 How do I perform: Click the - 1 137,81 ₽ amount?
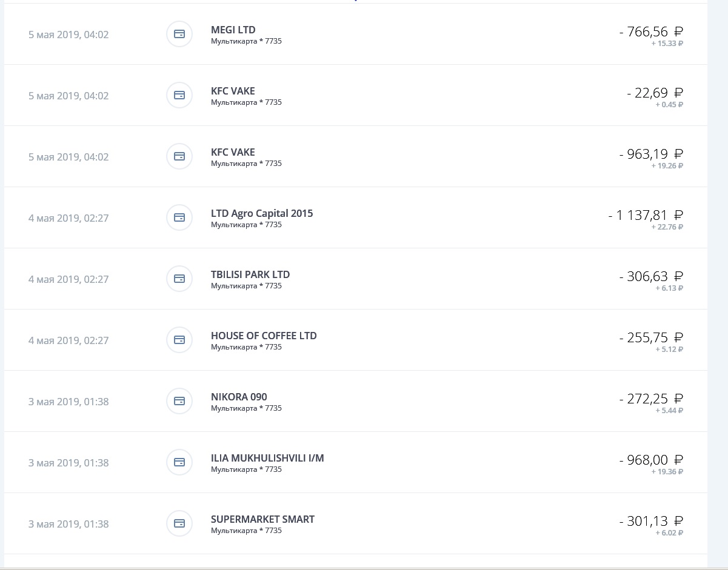646,215
